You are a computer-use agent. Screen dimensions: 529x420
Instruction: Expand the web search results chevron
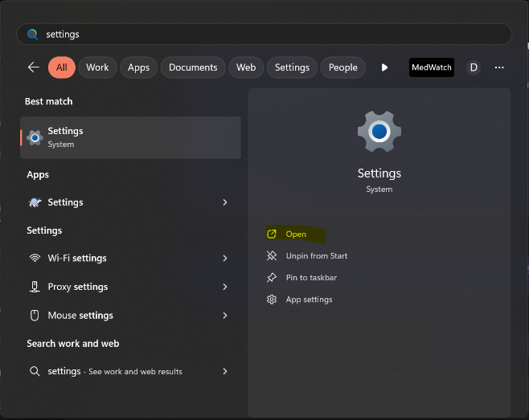click(225, 371)
